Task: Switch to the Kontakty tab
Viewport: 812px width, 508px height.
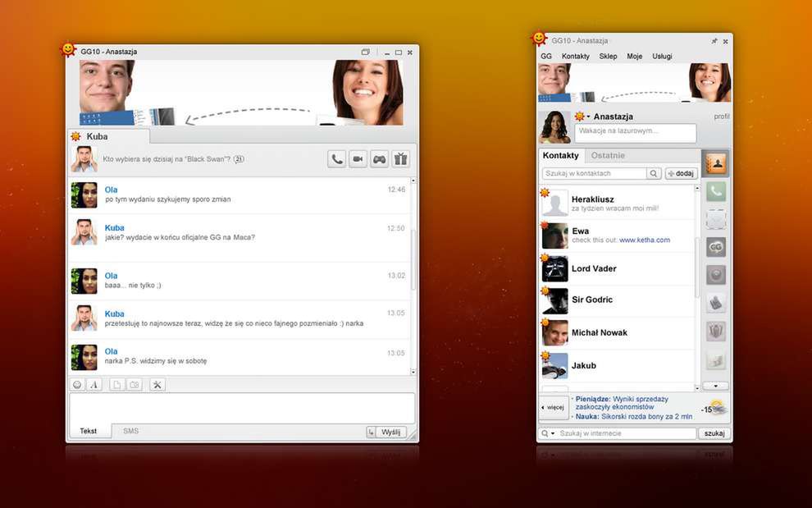Action: 561,155
